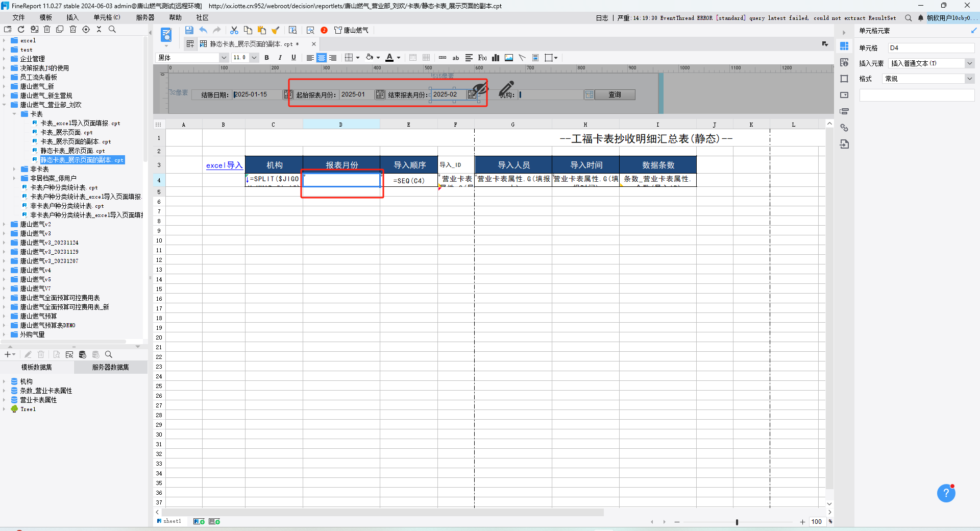Collapse the 卡表 folder
This screenshot has height=531, width=980.
coord(14,114)
